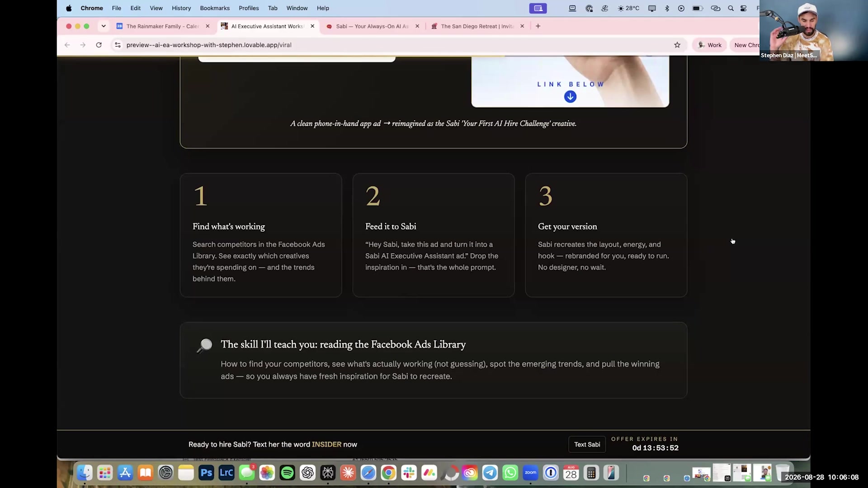Open Slack in the dock
Viewport: 868px width, 488px height.
pyautogui.click(x=409, y=473)
